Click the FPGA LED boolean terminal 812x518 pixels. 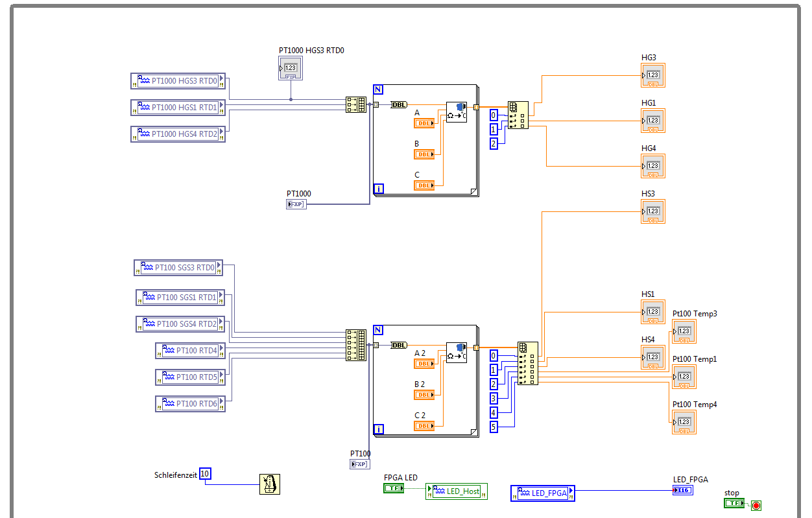[x=393, y=488]
